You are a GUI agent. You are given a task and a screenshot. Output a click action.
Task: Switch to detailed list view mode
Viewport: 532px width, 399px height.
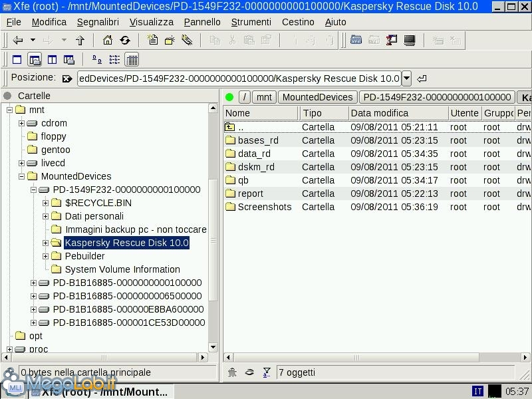(132, 60)
